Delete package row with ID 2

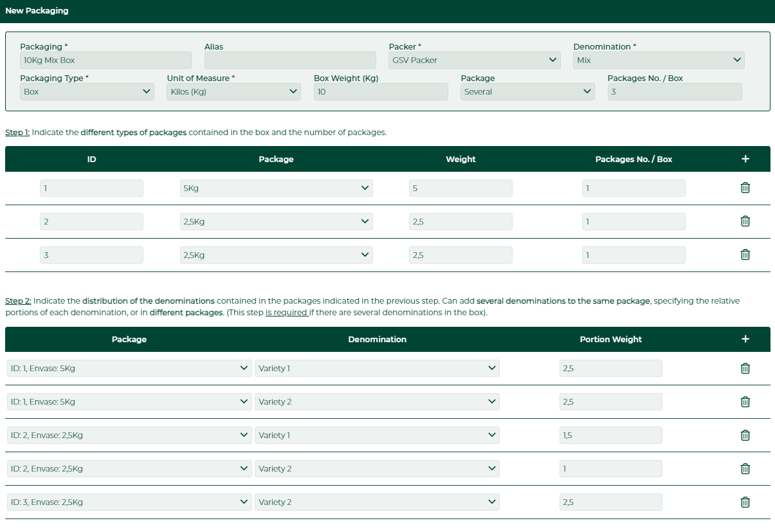[745, 221]
